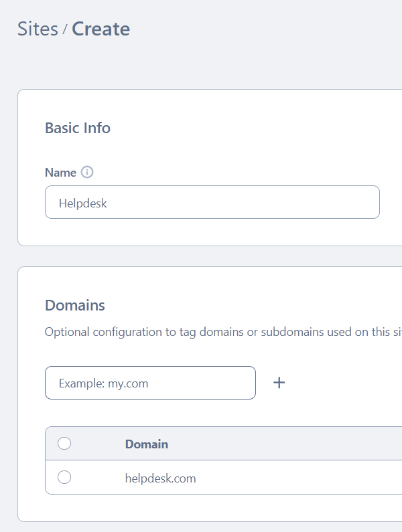Select all domains using header checkbox
This screenshot has width=402, height=532.
tap(64, 443)
